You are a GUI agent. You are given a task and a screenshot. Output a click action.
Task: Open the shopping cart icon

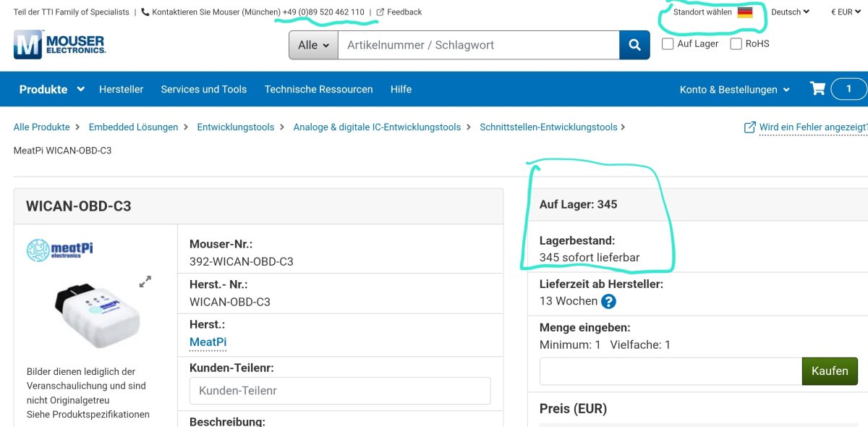[817, 89]
